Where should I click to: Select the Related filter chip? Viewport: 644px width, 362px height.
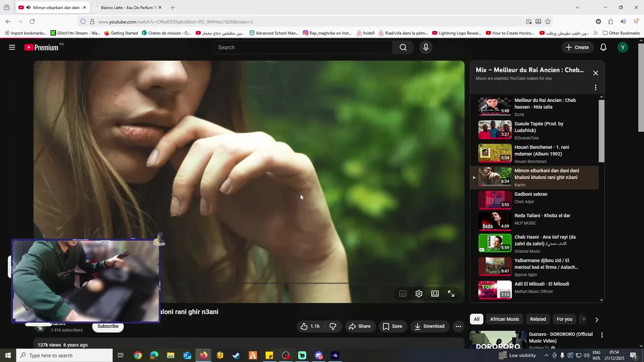[538, 319]
